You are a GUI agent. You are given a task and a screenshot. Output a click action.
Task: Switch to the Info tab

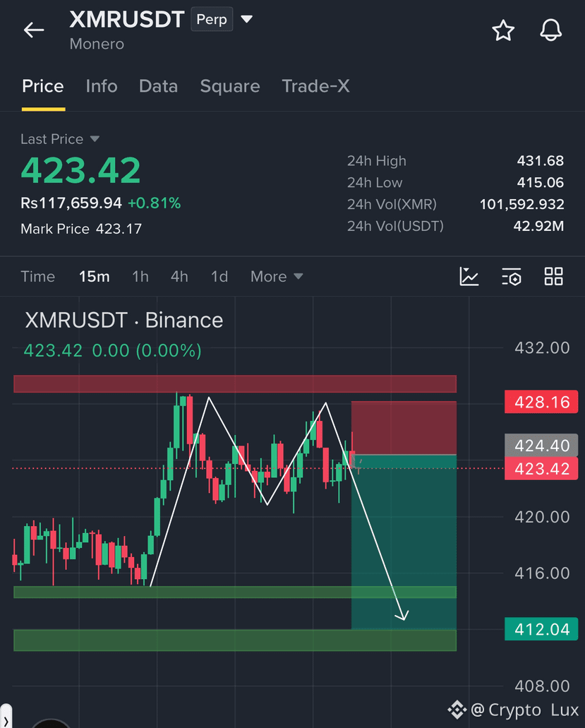pyautogui.click(x=102, y=86)
